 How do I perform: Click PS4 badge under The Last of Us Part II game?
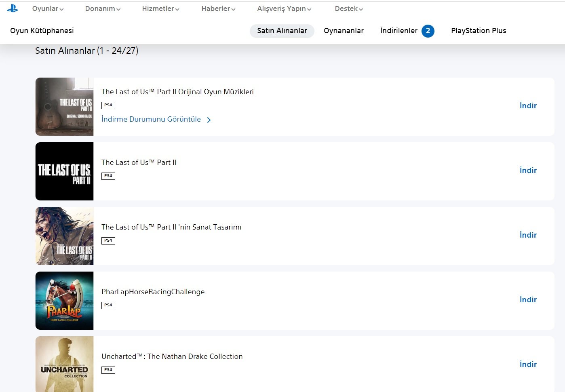click(x=108, y=176)
